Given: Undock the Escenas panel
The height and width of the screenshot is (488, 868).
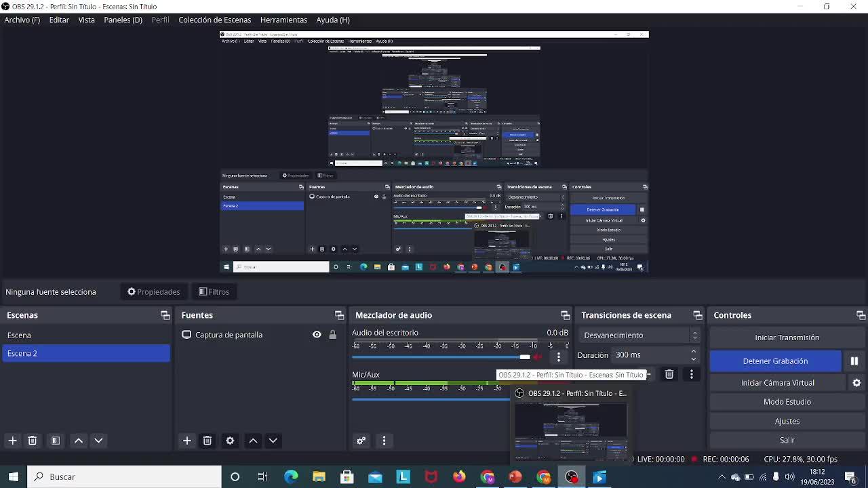Looking at the screenshot, I should (165, 315).
